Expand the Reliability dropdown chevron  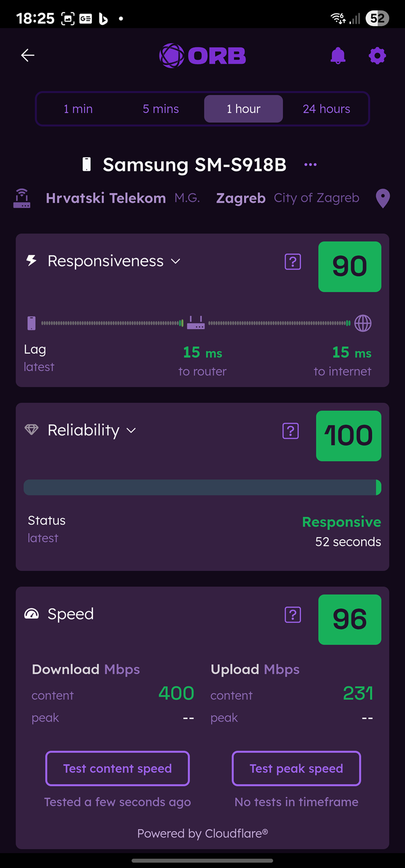131,431
